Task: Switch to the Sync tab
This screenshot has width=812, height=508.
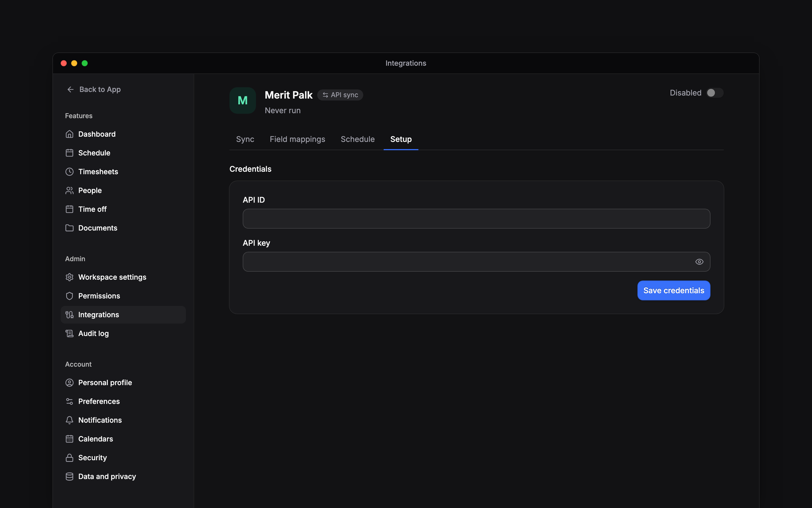Action: pyautogui.click(x=245, y=139)
